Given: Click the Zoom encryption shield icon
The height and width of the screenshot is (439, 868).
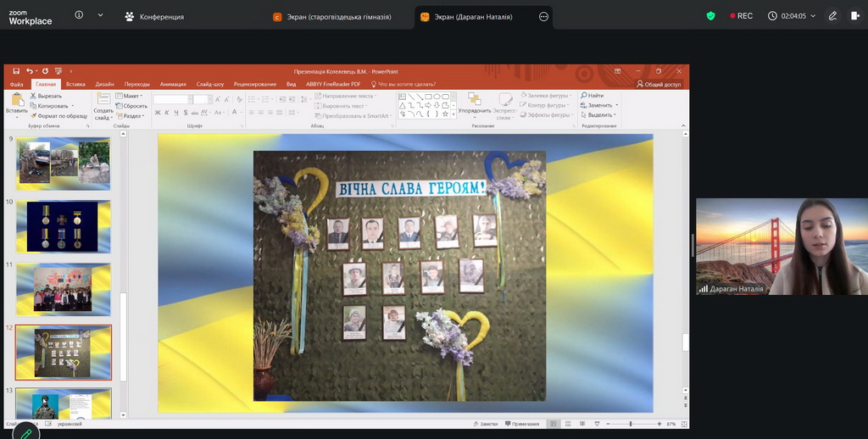Looking at the screenshot, I should (x=710, y=16).
